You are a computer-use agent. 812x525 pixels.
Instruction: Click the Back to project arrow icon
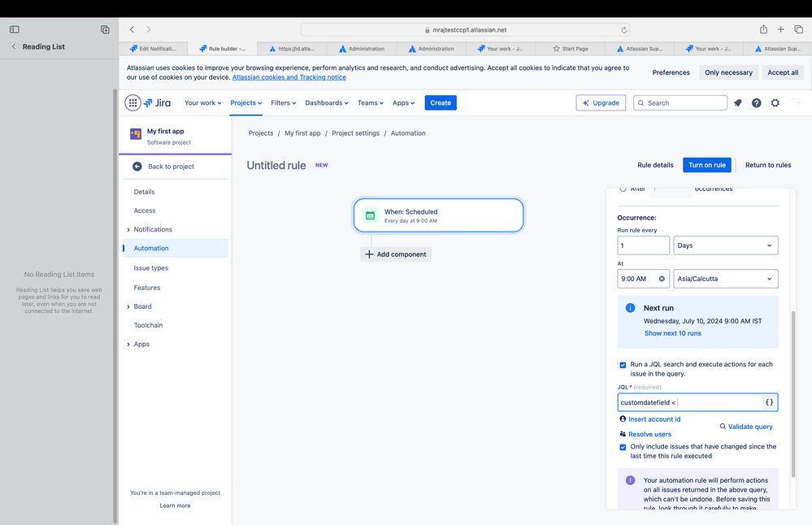pyautogui.click(x=137, y=167)
